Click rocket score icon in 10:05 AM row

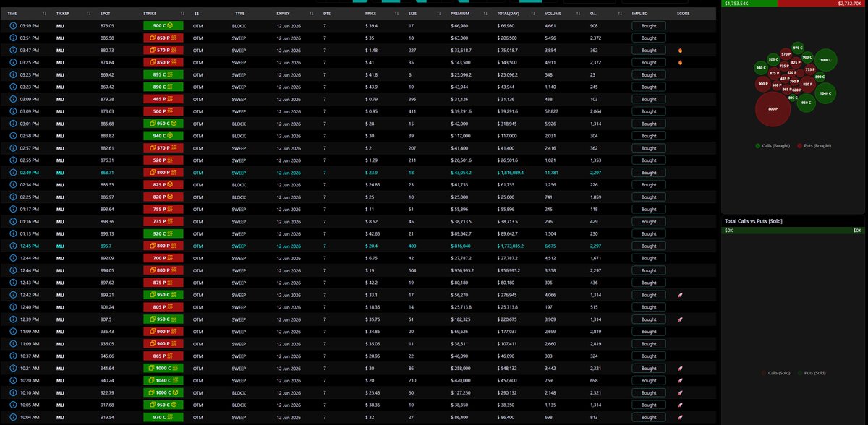(x=680, y=405)
